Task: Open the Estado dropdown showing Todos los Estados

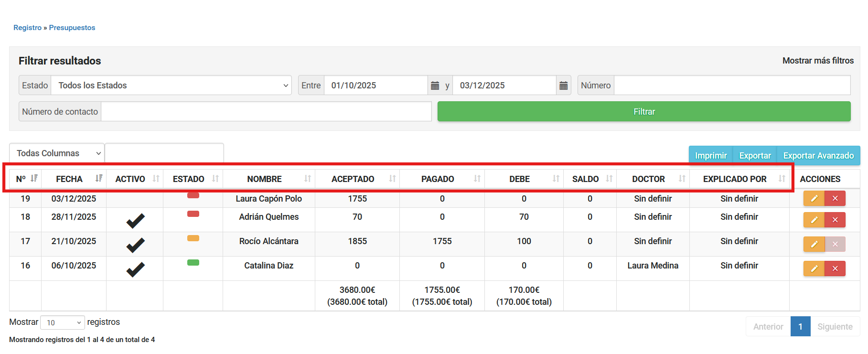Action: (x=171, y=86)
